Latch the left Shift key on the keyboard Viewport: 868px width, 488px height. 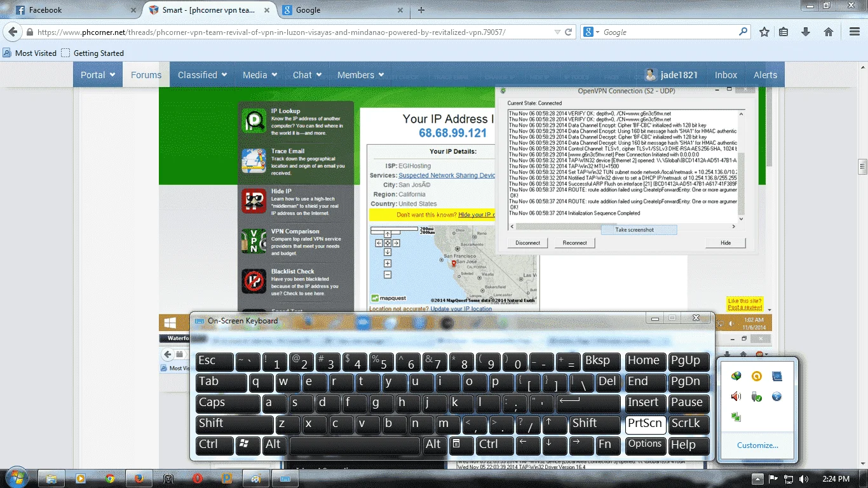[234, 424]
